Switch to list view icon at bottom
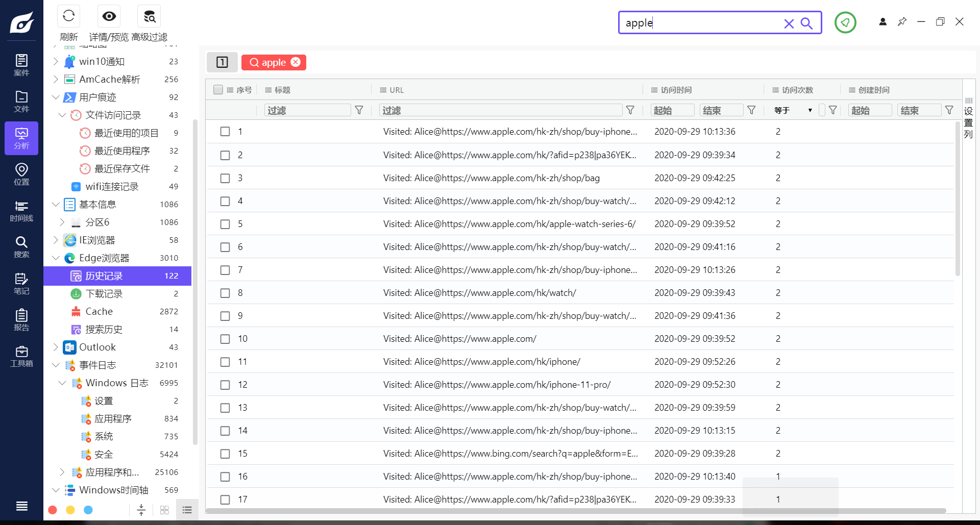980x525 pixels. pos(187,510)
